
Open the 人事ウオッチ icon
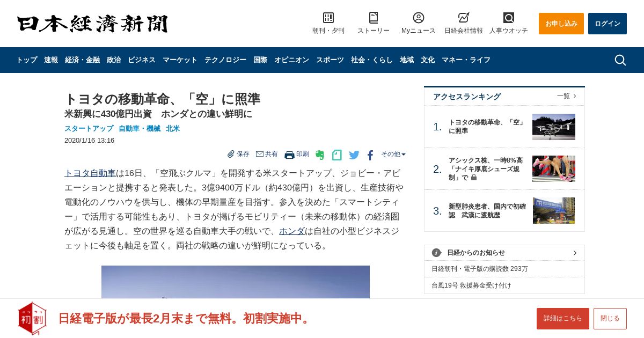[509, 18]
